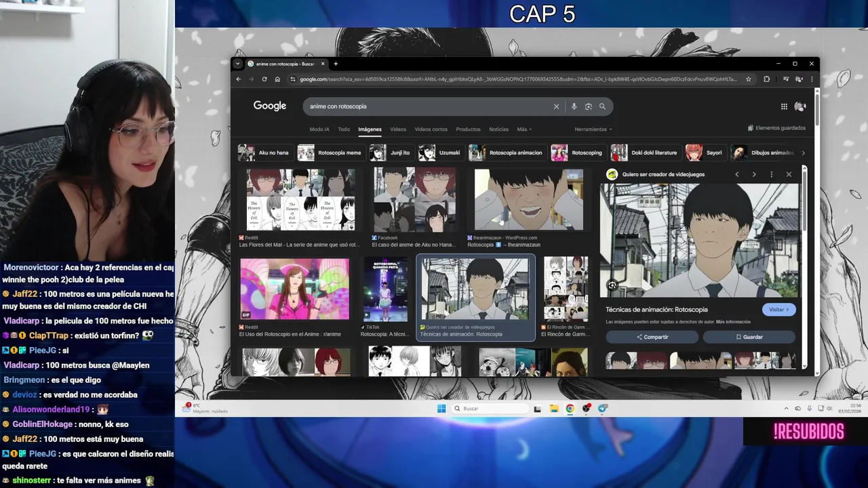Switch to the Todo results tab
Viewport: 868px width, 488px height.
[x=344, y=129]
